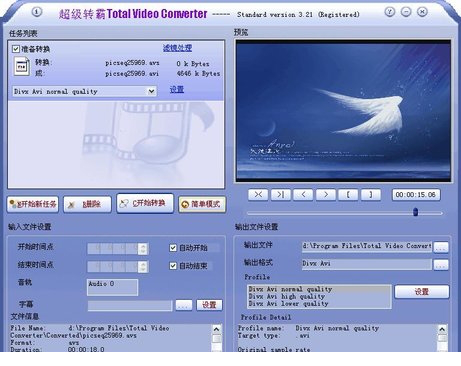
Task: Click the preview time field 00:00:15.06
Action: pos(416,195)
